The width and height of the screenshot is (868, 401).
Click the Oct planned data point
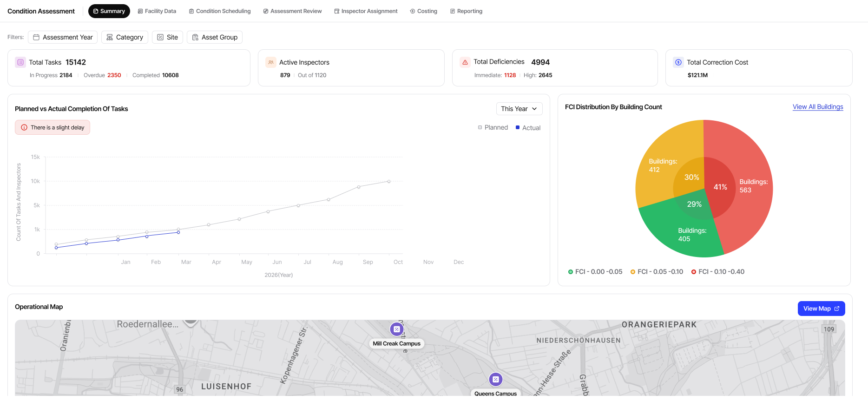pyautogui.click(x=389, y=181)
